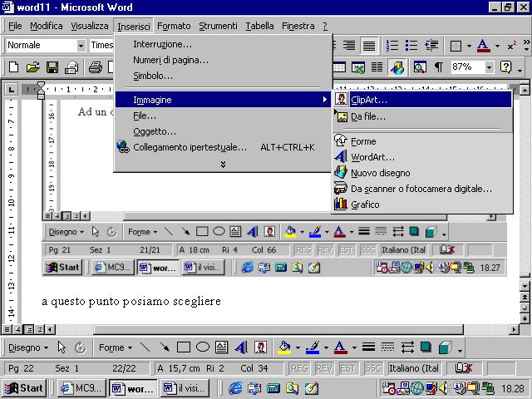Open Fill Color dropdown arrow on the bottom Drawing toolbar
532x399 pixels.
[x=298, y=347]
